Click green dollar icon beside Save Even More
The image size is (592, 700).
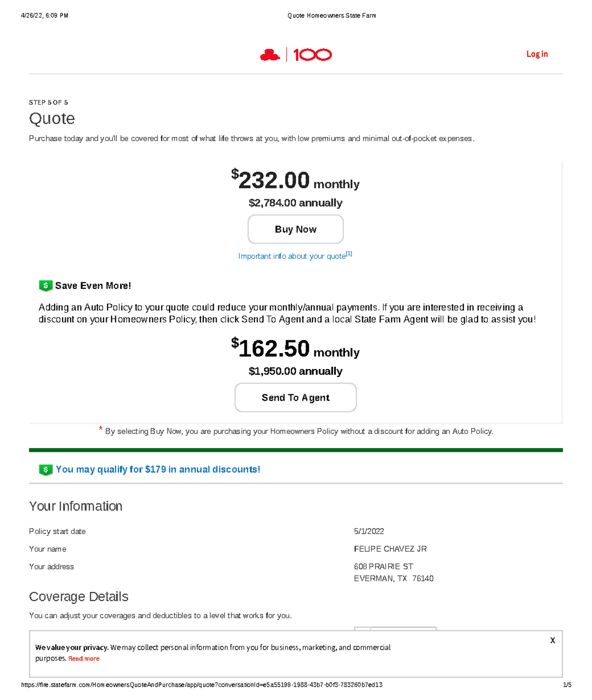click(45, 285)
